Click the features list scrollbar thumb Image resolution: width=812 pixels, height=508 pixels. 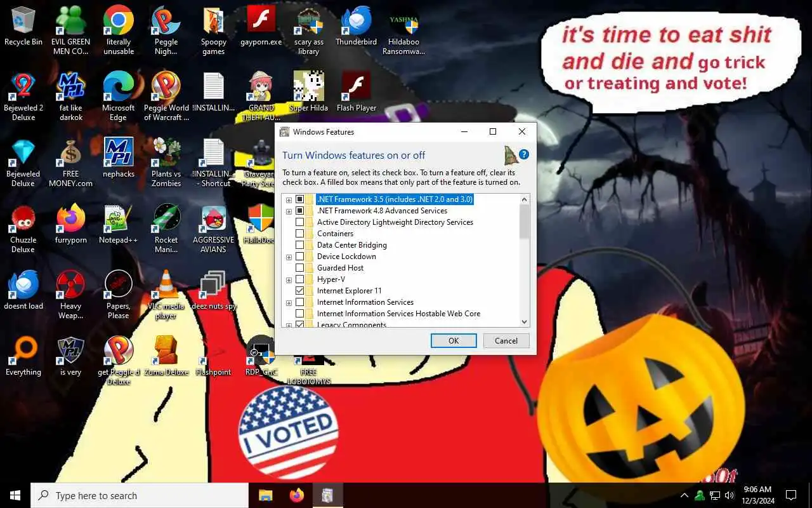[x=524, y=222]
